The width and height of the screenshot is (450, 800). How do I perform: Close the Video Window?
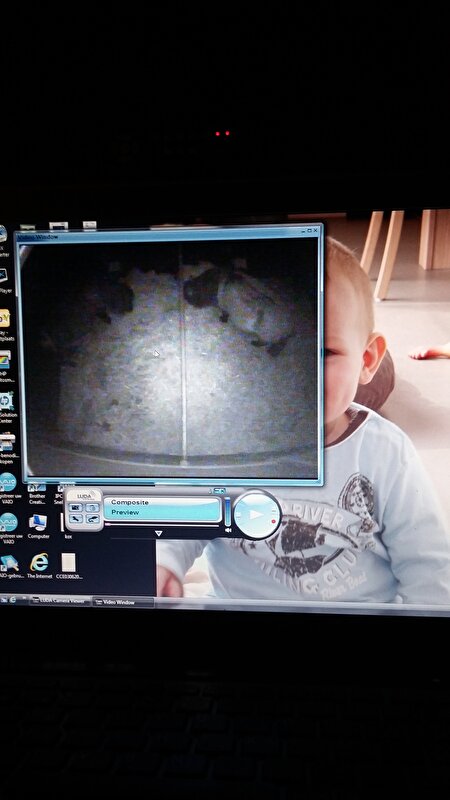[x=316, y=231]
